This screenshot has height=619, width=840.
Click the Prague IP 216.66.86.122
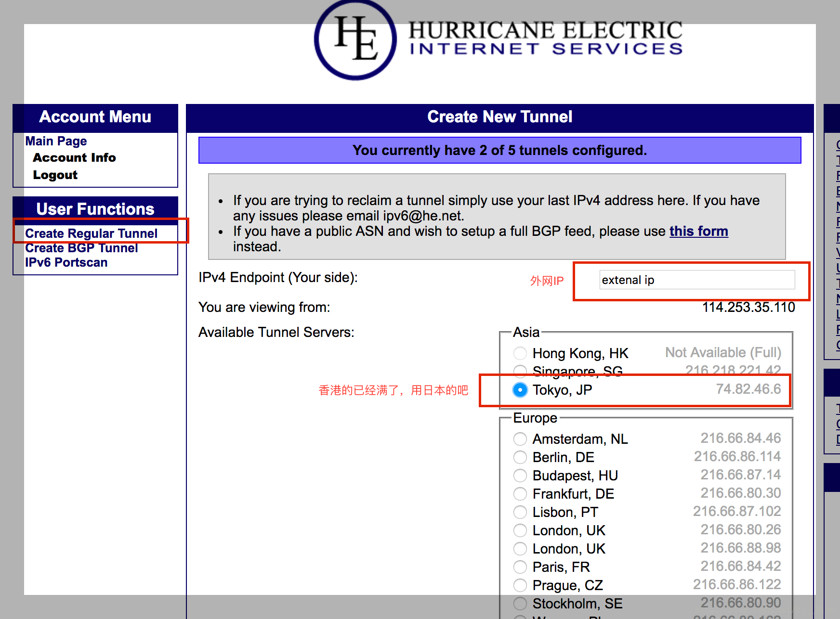click(737, 584)
